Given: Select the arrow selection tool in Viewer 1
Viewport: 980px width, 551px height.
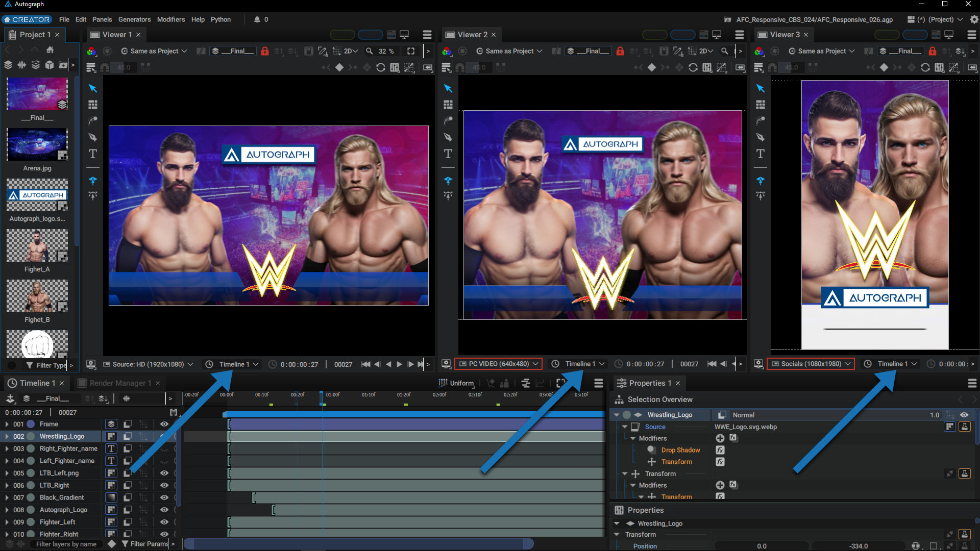Looking at the screenshot, I should [x=93, y=88].
